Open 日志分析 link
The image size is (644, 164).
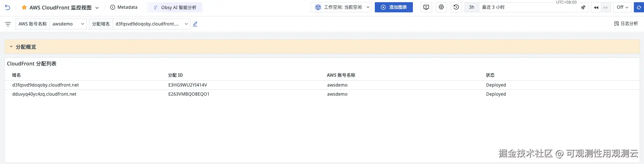point(626,24)
